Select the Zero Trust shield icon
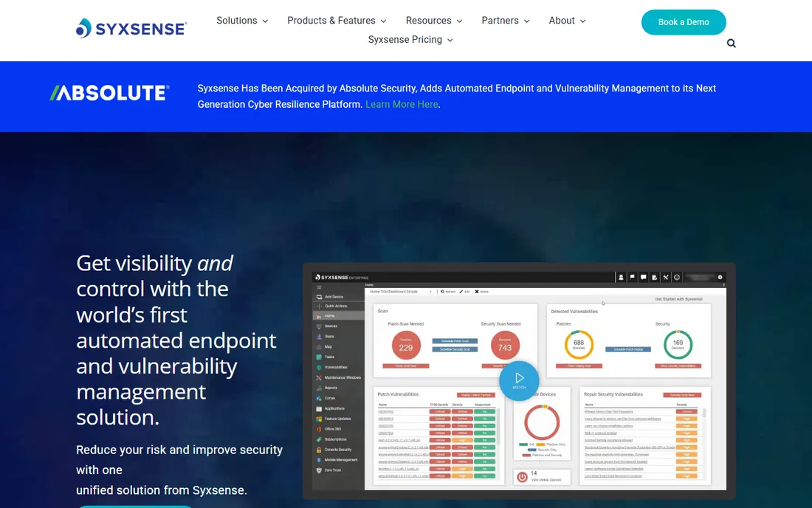 [x=319, y=470]
